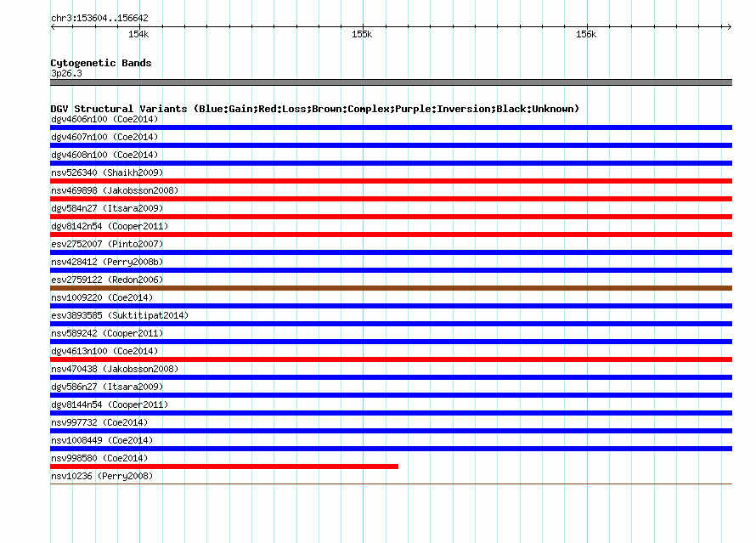Screen dimensions: 756x543
Task: Click the nsv428412 (Perry2008b) label
Action: tap(107, 262)
